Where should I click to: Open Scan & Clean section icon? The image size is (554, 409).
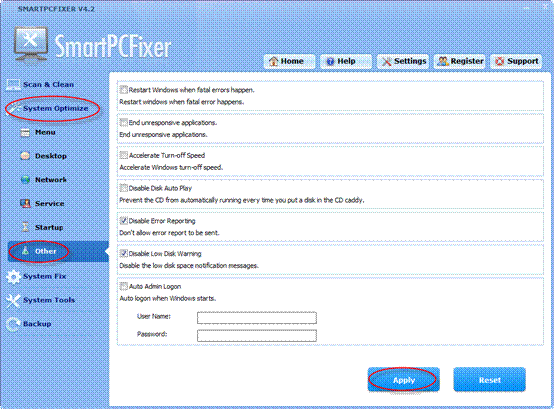pyautogui.click(x=13, y=84)
